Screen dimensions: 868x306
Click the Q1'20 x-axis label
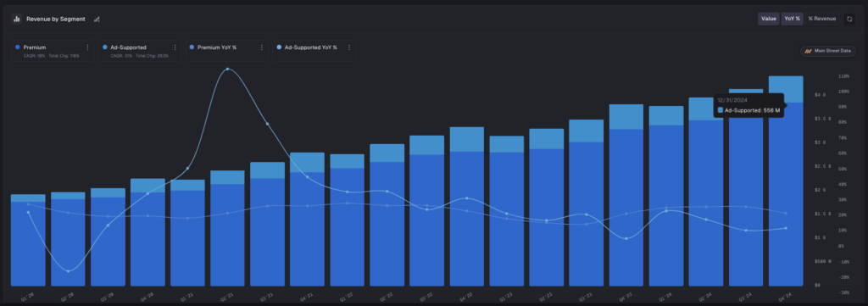coord(27,298)
